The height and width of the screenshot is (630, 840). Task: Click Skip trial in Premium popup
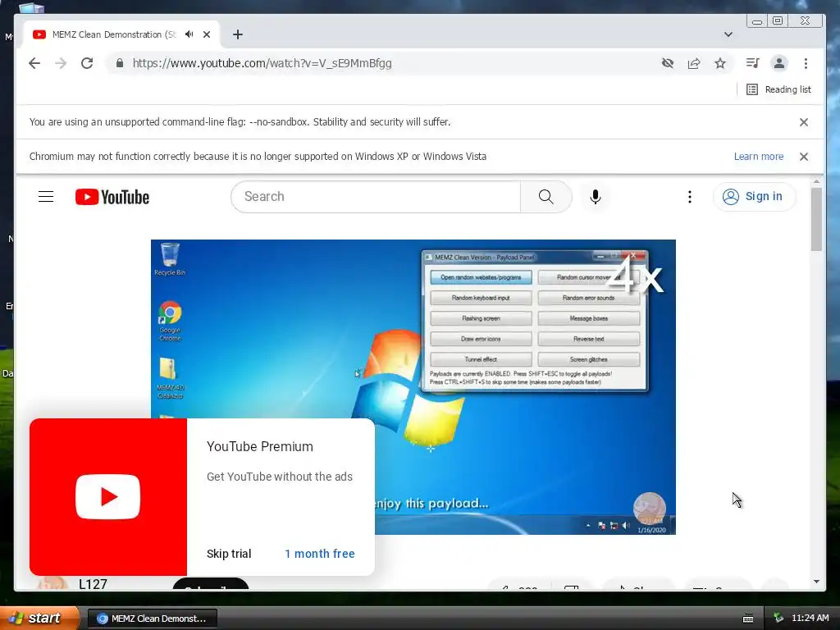point(229,554)
